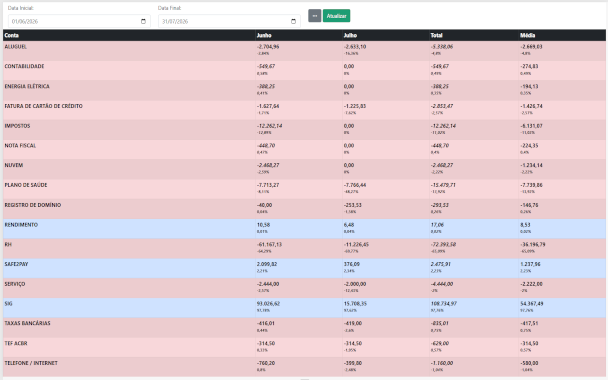The width and height of the screenshot is (608, 380).
Task: Open the Data Inicial calendar picker icon
Action: (x=143, y=21)
